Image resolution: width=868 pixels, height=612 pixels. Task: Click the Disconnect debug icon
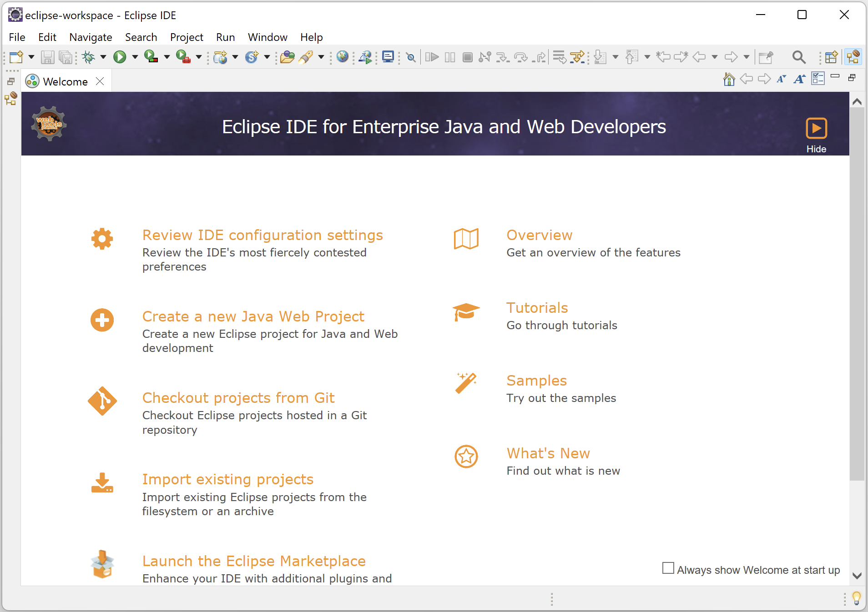(x=485, y=57)
